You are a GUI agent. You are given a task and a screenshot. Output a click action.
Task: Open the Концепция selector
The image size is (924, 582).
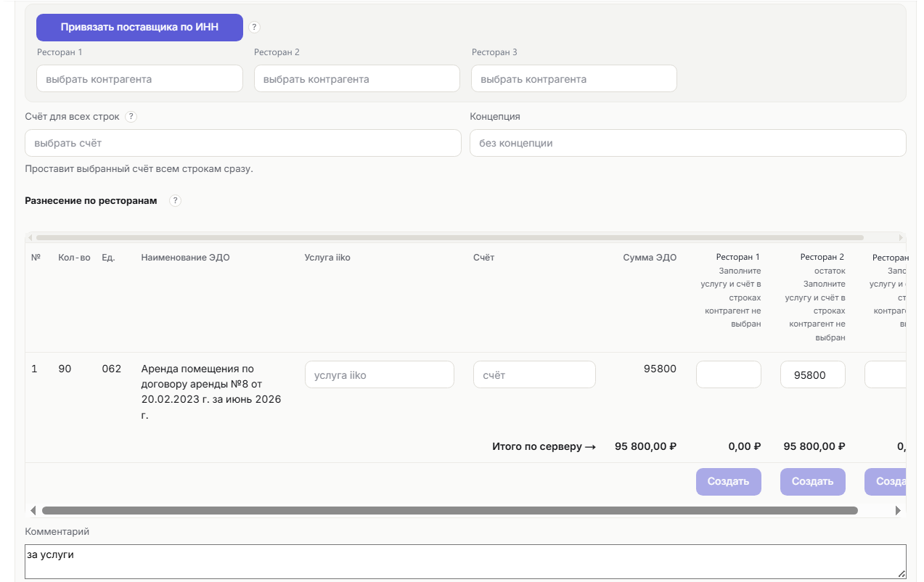688,143
